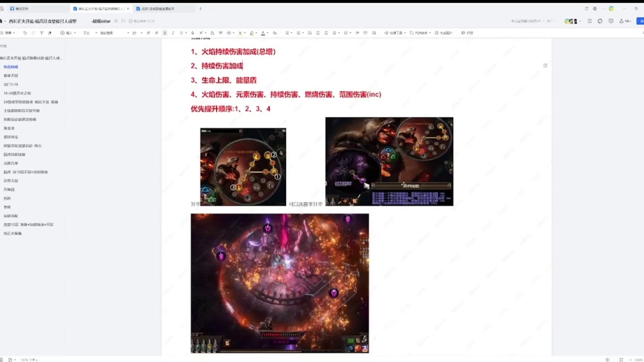The width and height of the screenshot is (644, 362).
Task: Toggle bold formatting
Action: pos(165,33)
